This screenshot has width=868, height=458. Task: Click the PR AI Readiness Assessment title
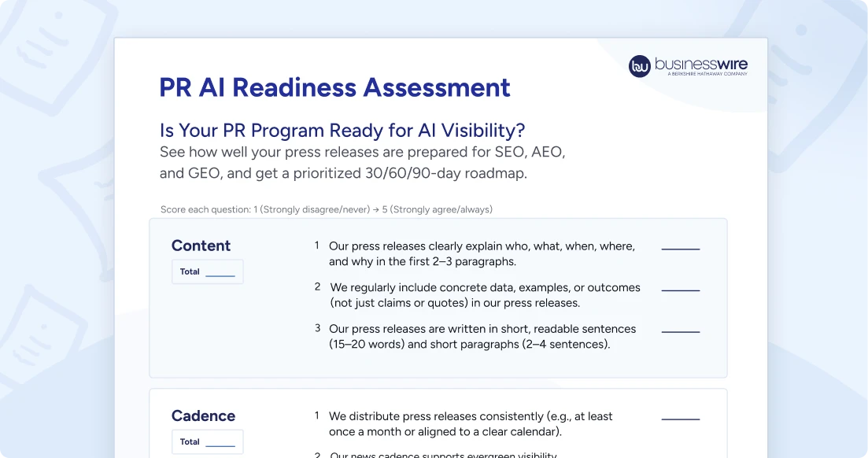point(334,87)
